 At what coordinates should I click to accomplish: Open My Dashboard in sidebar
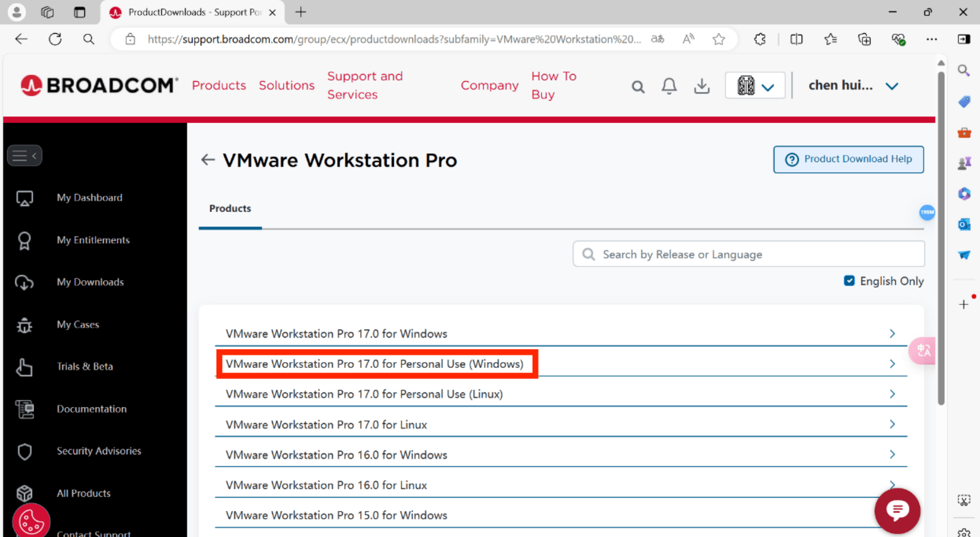(x=89, y=198)
